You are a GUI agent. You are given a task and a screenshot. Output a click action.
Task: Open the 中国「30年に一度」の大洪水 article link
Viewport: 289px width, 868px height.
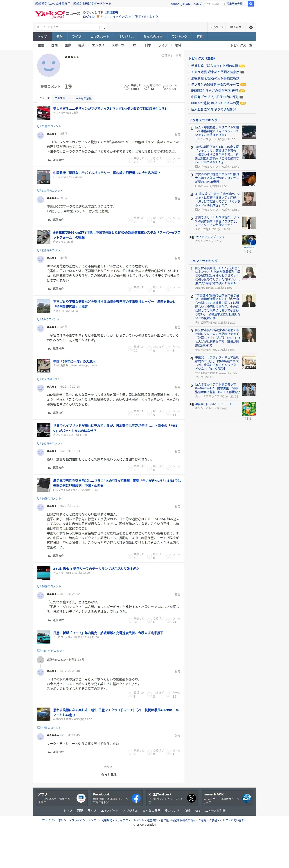point(74,362)
